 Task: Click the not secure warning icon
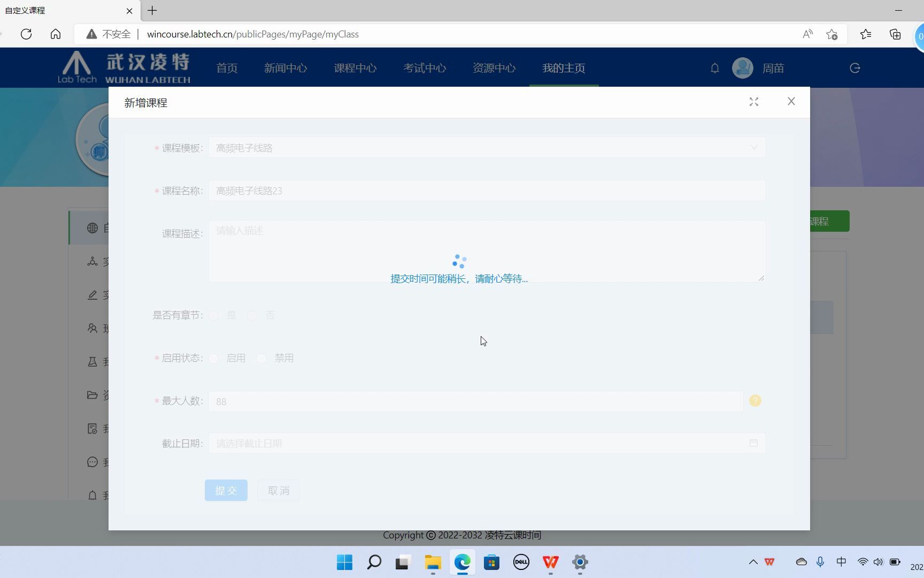point(91,34)
